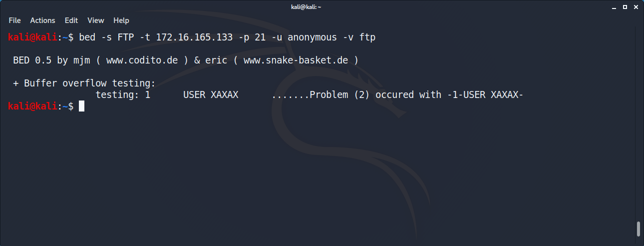Image resolution: width=644 pixels, height=246 pixels.
Task: Open the File menu
Action: [14, 20]
